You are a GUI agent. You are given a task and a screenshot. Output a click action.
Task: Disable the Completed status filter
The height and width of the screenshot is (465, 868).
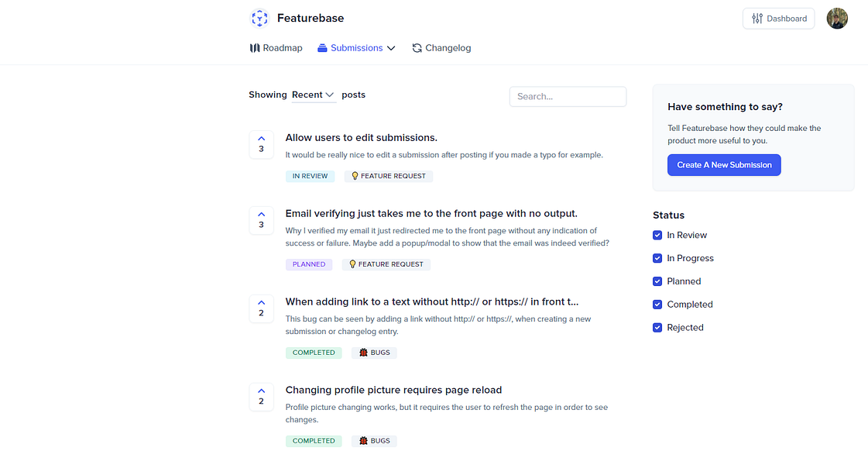click(x=657, y=304)
